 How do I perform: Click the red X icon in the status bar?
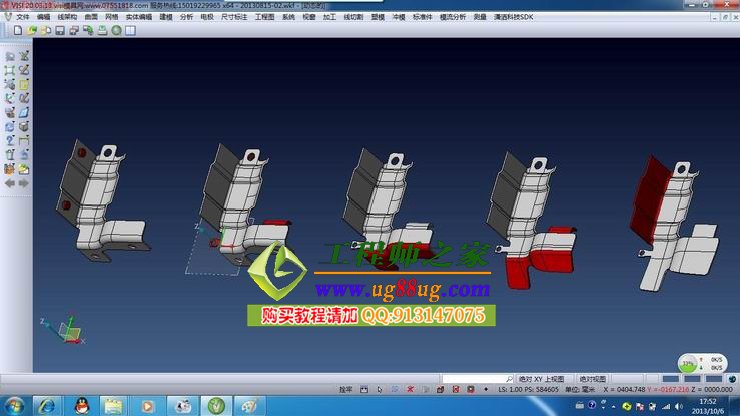tap(411, 390)
